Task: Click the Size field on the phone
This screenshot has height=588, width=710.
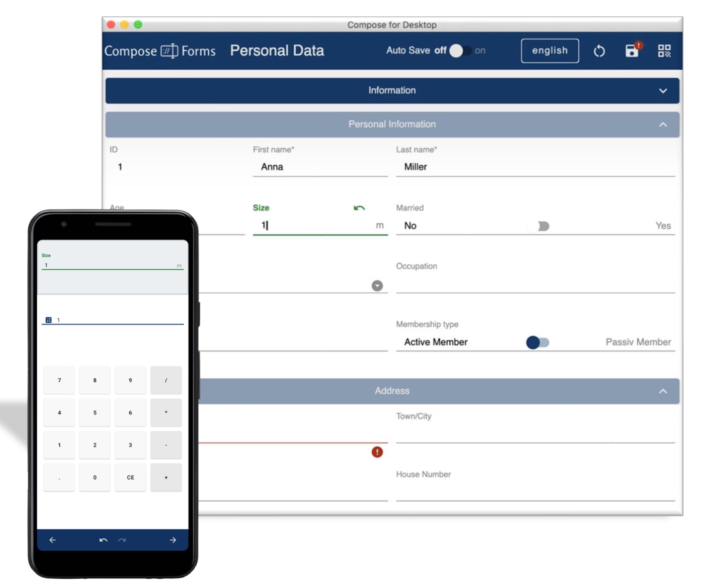Action: pyautogui.click(x=112, y=265)
